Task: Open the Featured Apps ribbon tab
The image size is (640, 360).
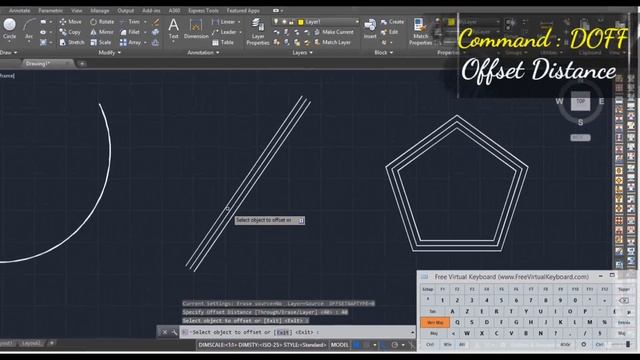Action: point(243,11)
